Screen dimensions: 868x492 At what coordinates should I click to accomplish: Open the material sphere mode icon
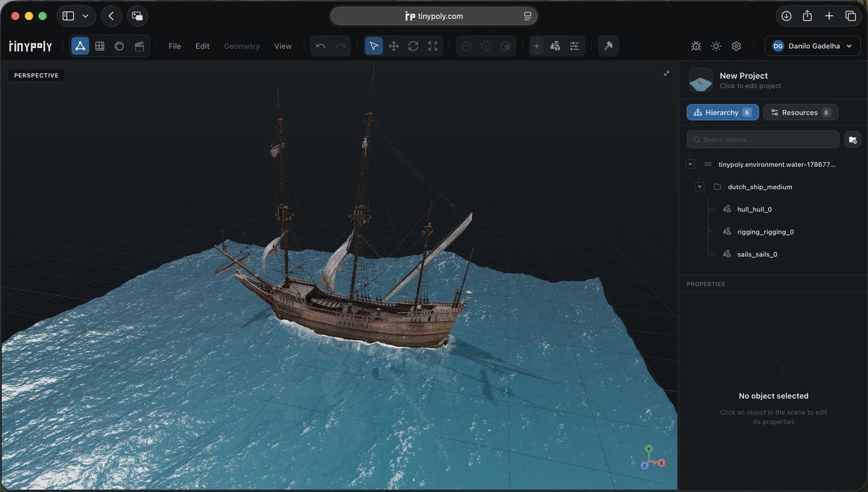click(x=119, y=46)
